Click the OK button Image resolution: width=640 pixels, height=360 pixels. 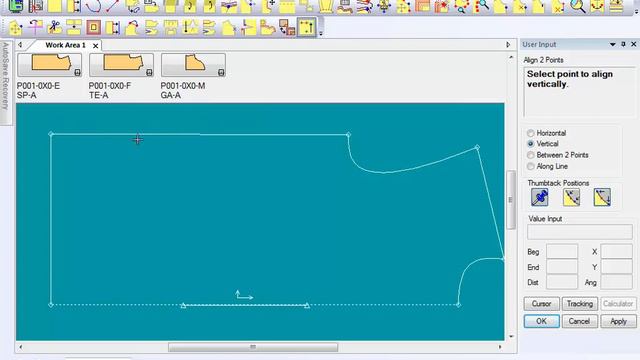click(541, 321)
